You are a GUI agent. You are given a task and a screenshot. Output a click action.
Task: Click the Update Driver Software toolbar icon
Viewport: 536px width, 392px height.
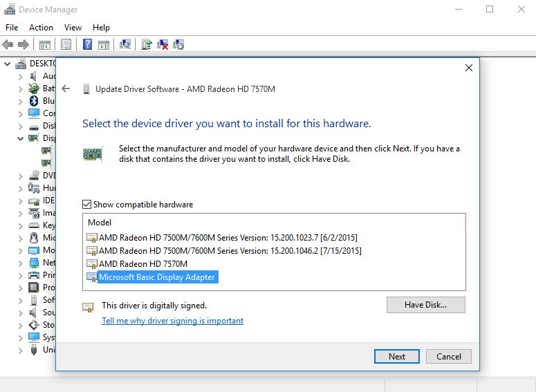pos(147,45)
